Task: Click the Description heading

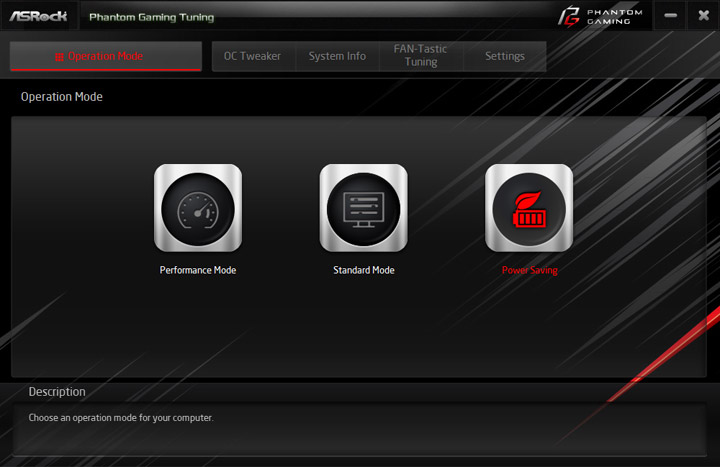Action: [57, 392]
